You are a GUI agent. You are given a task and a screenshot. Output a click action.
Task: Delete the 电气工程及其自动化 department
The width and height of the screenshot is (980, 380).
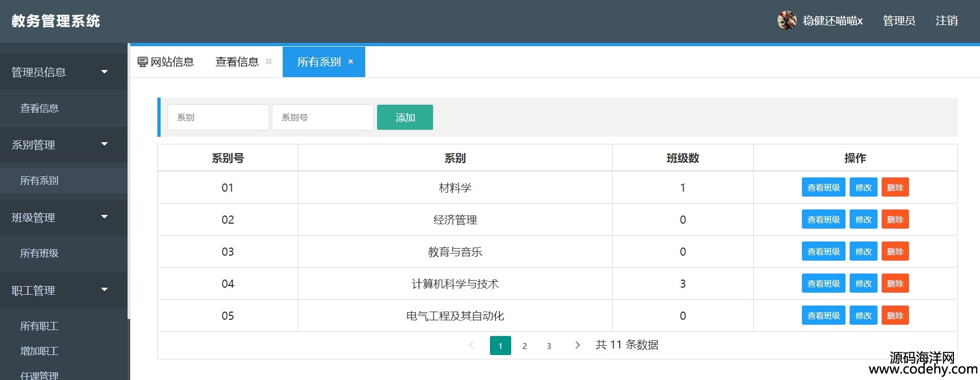[x=895, y=315]
